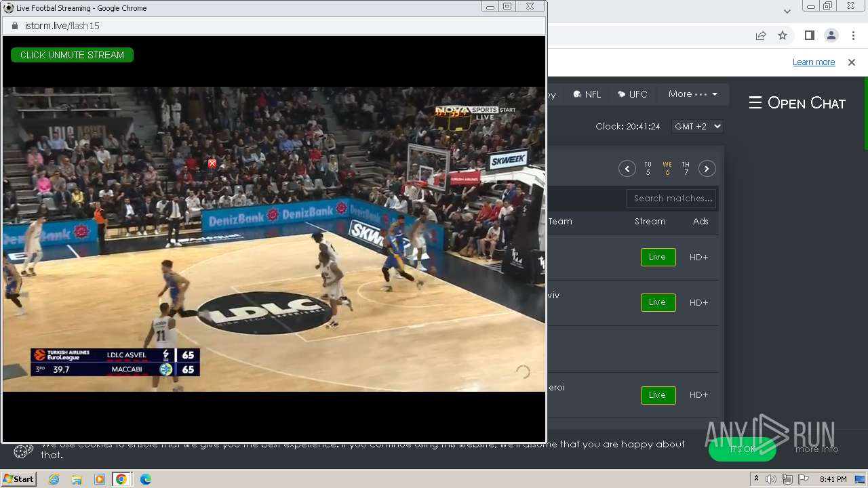Image resolution: width=868 pixels, height=488 pixels.
Task: Open Chrome side panel icon
Action: pos(809,35)
